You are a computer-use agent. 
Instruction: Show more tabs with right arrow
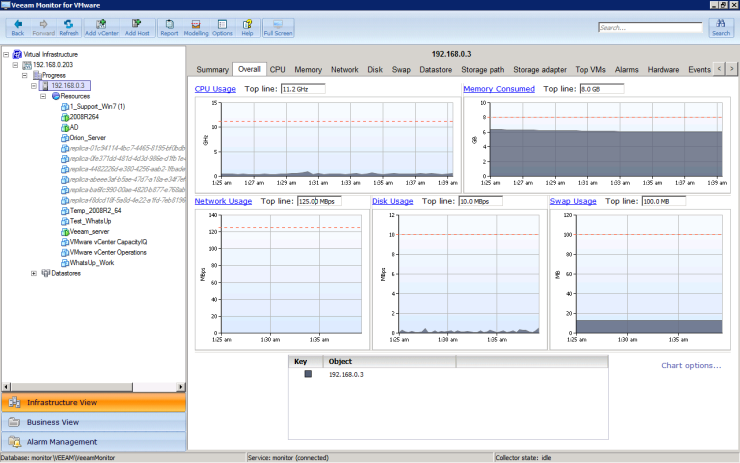tap(732, 69)
